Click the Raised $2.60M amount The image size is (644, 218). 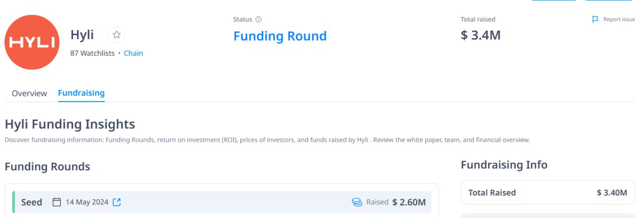click(409, 202)
